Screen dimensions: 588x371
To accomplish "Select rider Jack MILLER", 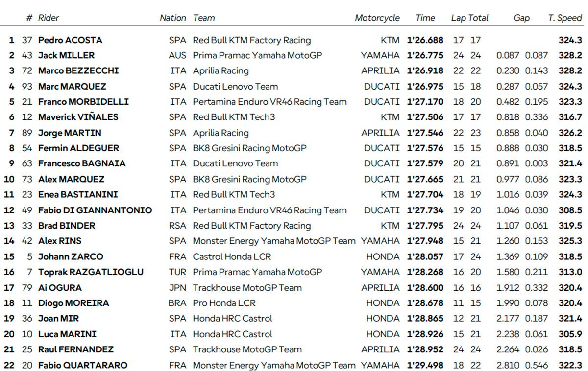I will tap(66, 55).
